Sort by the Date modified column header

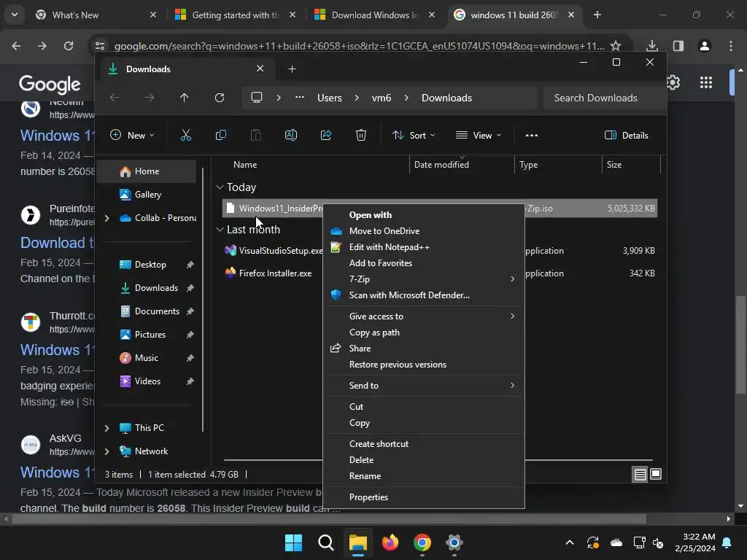(x=461, y=165)
